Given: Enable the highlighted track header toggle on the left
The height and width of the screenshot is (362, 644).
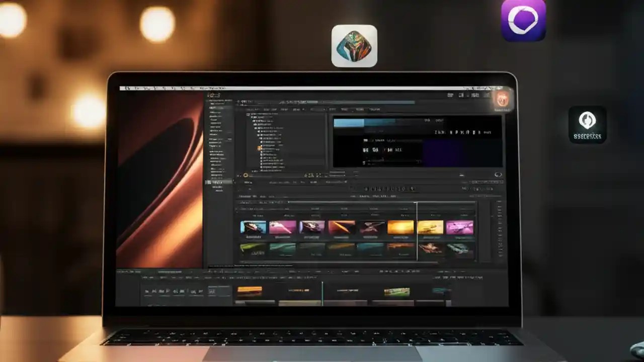Looking at the screenshot, I should [x=219, y=181].
